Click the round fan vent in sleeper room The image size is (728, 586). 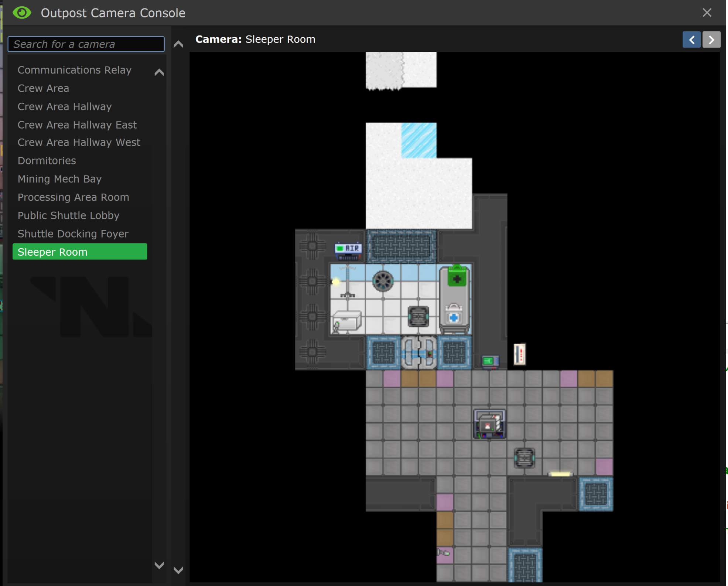(x=383, y=281)
